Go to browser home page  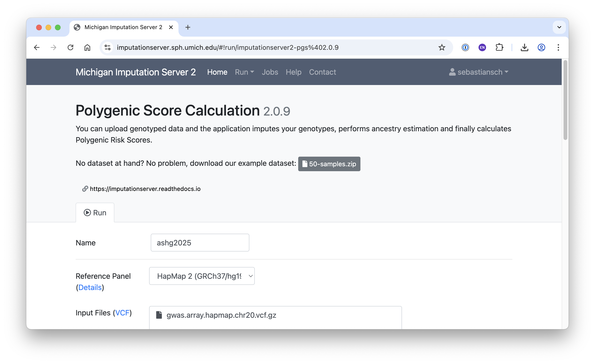point(87,47)
